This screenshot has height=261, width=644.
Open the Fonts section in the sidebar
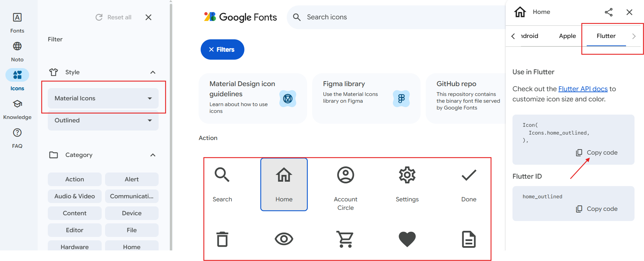(17, 22)
